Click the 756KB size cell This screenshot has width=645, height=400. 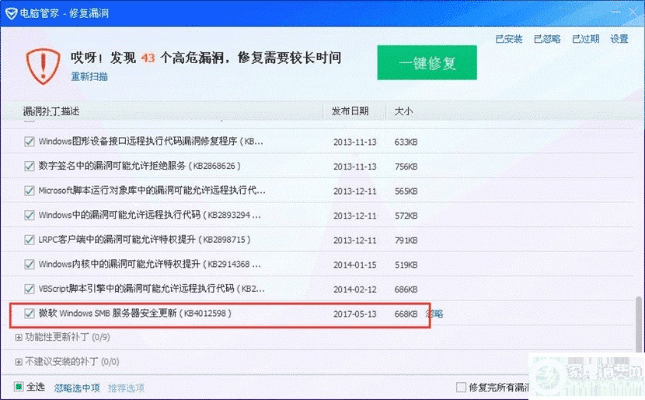pos(406,167)
